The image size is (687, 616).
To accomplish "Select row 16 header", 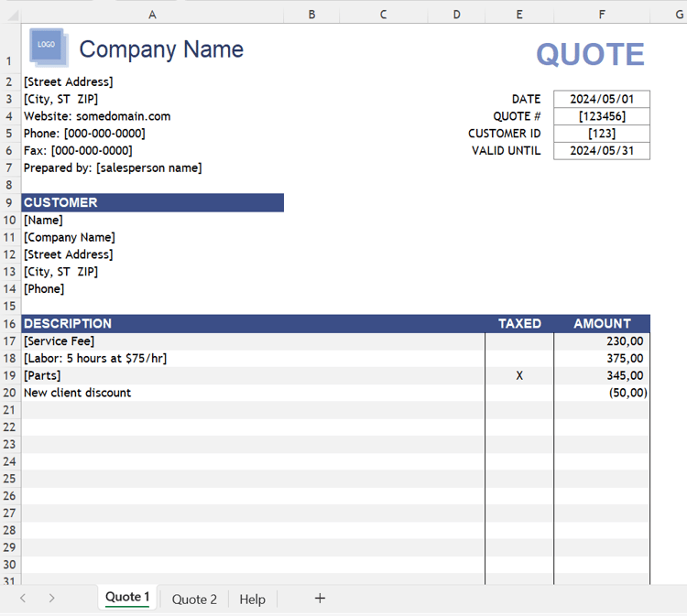I will 10,323.
